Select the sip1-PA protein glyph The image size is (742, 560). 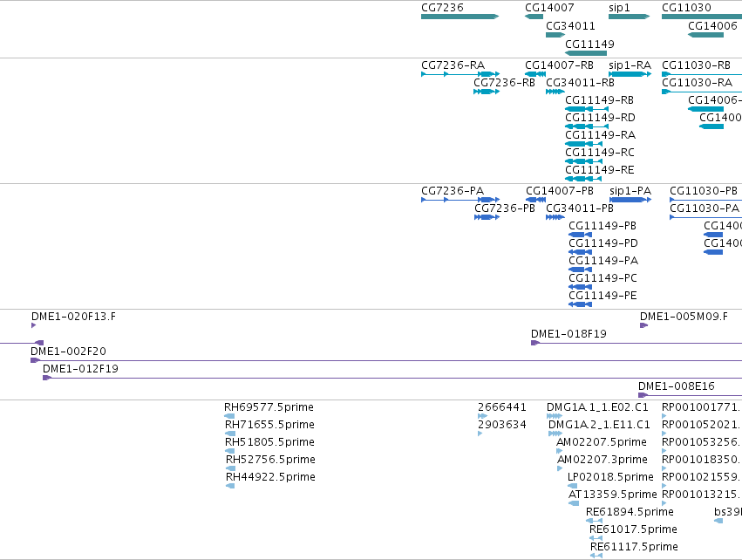coord(630,200)
